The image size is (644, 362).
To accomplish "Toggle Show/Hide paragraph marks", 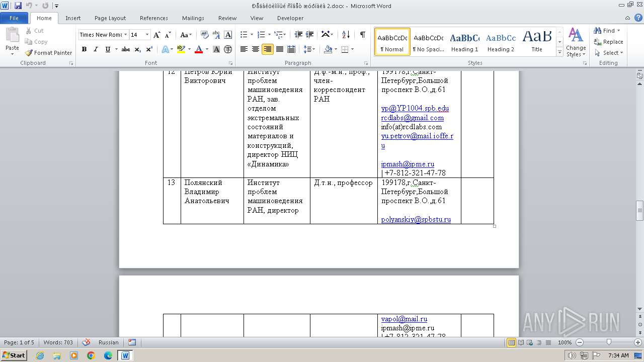I will [362, 35].
